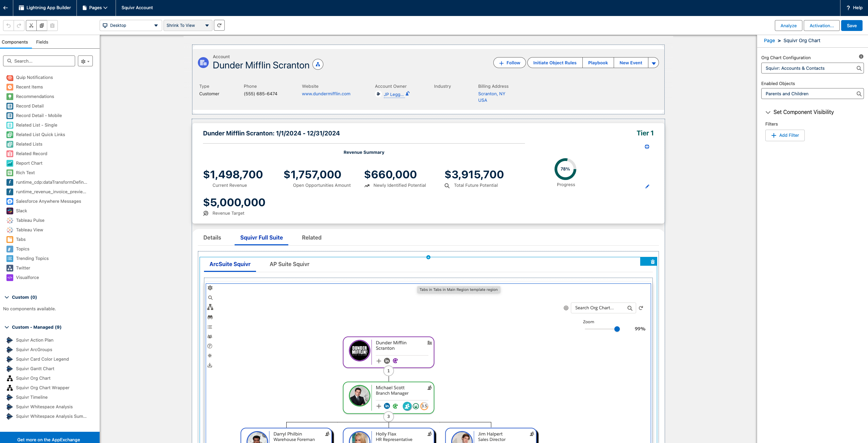Delete the selected component with trash icon

coord(653,262)
